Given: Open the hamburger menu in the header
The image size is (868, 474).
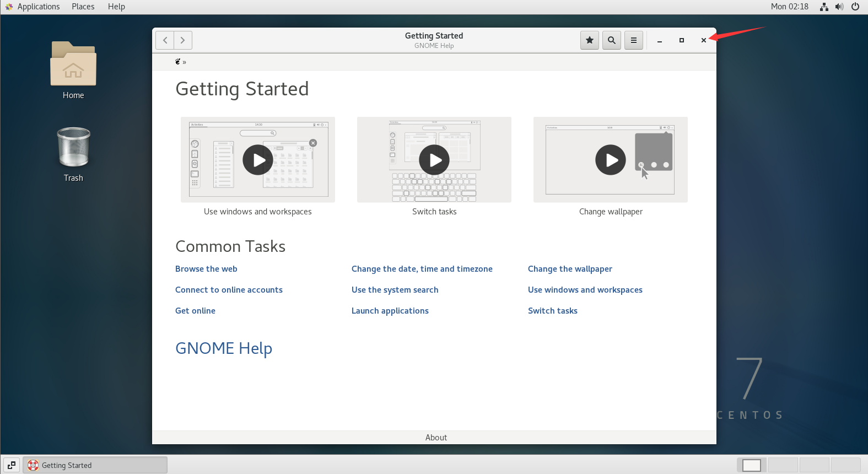Looking at the screenshot, I should click(634, 40).
